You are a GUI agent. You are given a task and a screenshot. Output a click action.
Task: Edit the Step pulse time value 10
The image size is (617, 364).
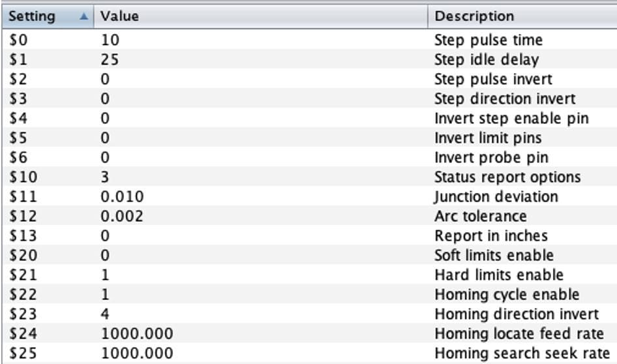coord(110,40)
